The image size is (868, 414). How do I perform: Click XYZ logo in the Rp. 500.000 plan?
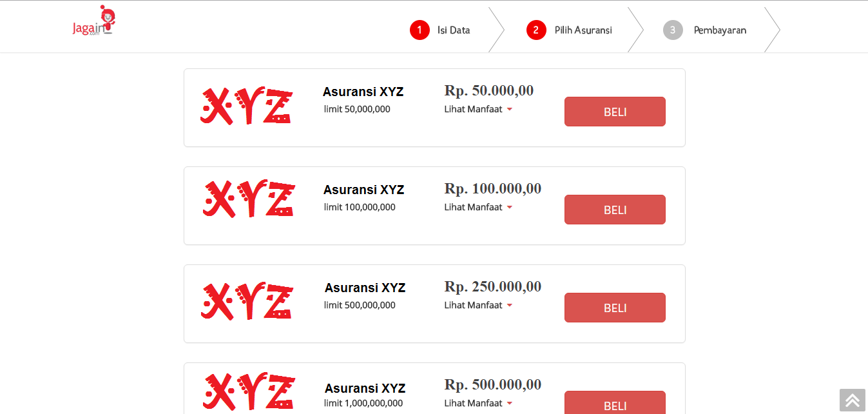249,391
